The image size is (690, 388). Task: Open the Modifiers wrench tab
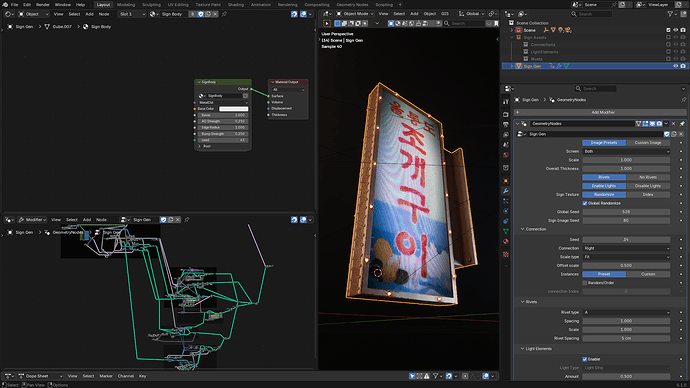(506, 191)
